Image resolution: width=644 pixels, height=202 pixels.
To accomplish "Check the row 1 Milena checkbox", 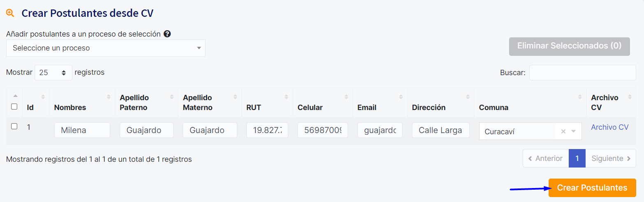I will point(14,126).
